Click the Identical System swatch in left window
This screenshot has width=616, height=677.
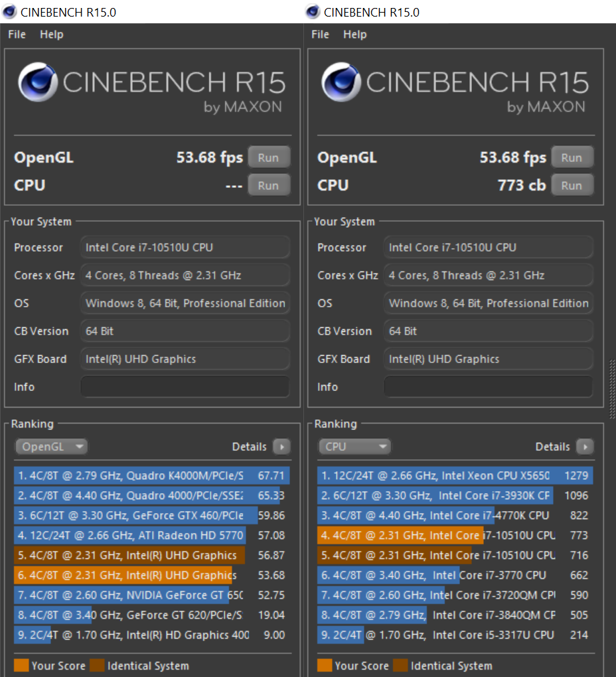(x=97, y=665)
